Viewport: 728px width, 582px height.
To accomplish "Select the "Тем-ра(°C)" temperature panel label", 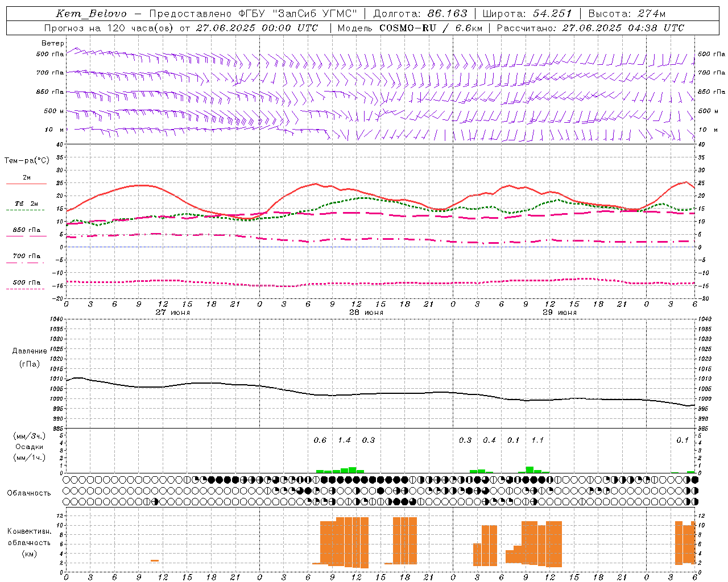I will coord(27,160).
